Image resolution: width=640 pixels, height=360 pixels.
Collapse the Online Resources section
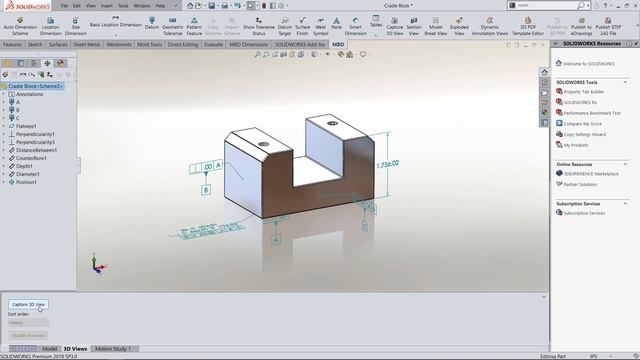tap(625, 164)
